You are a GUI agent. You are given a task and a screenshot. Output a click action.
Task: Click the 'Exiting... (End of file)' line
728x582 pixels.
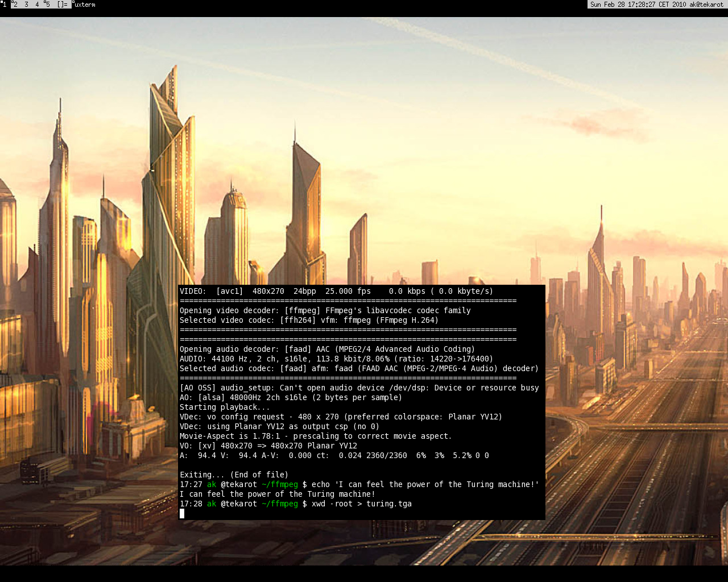point(234,475)
